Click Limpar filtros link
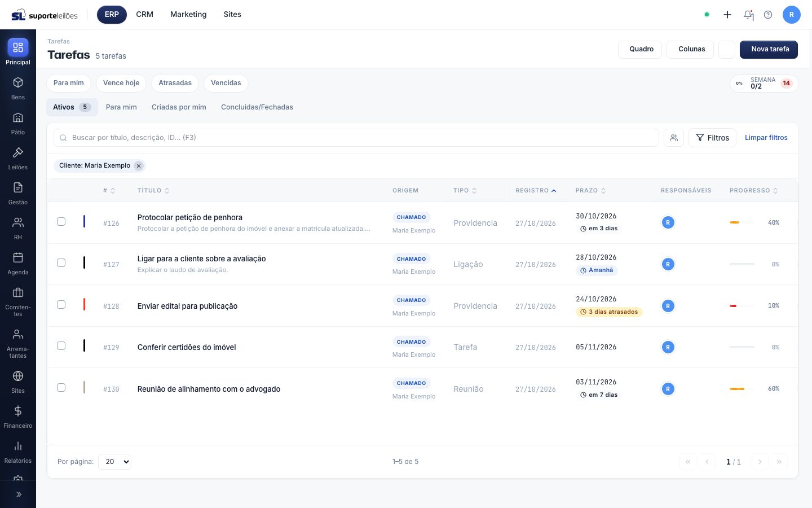Viewport: 812px width, 508px height. coord(766,138)
